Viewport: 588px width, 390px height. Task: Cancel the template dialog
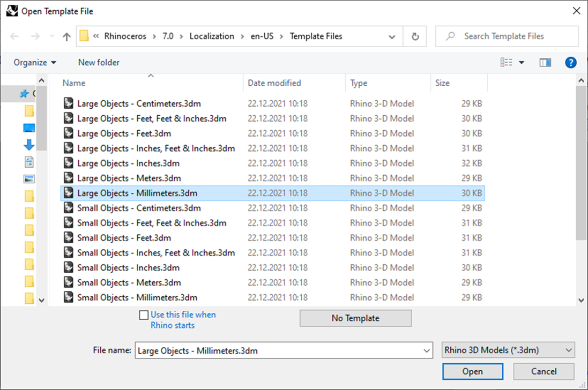(x=544, y=371)
